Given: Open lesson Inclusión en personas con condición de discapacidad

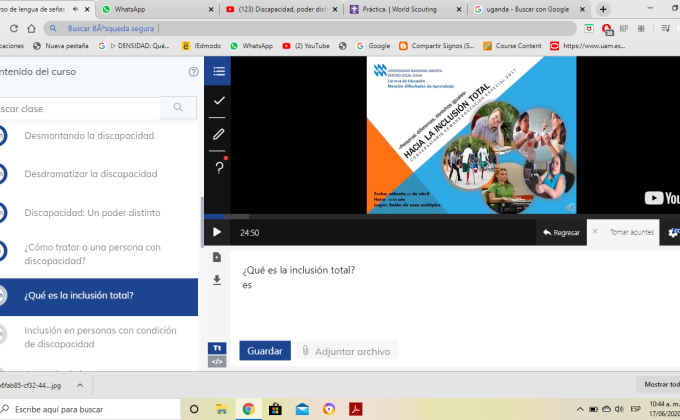Looking at the screenshot, I should pyautogui.click(x=100, y=337).
